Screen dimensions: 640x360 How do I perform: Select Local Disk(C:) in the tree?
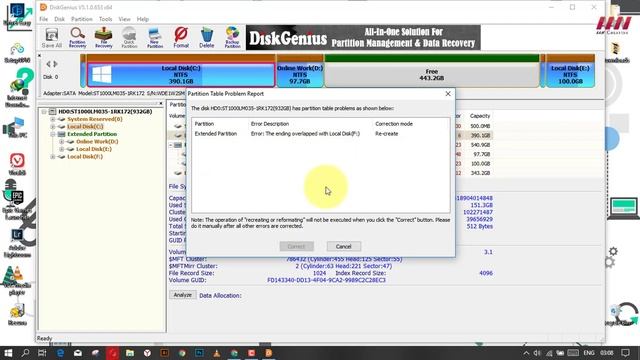[x=85, y=127]
